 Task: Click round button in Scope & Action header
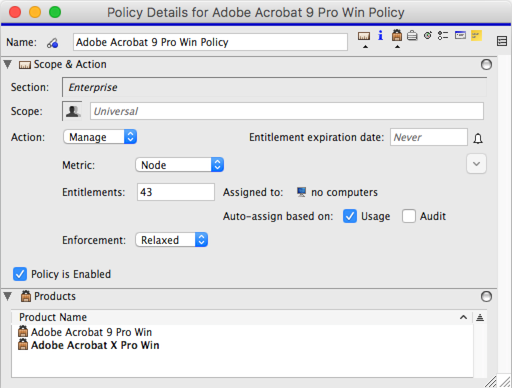(486, 64)
